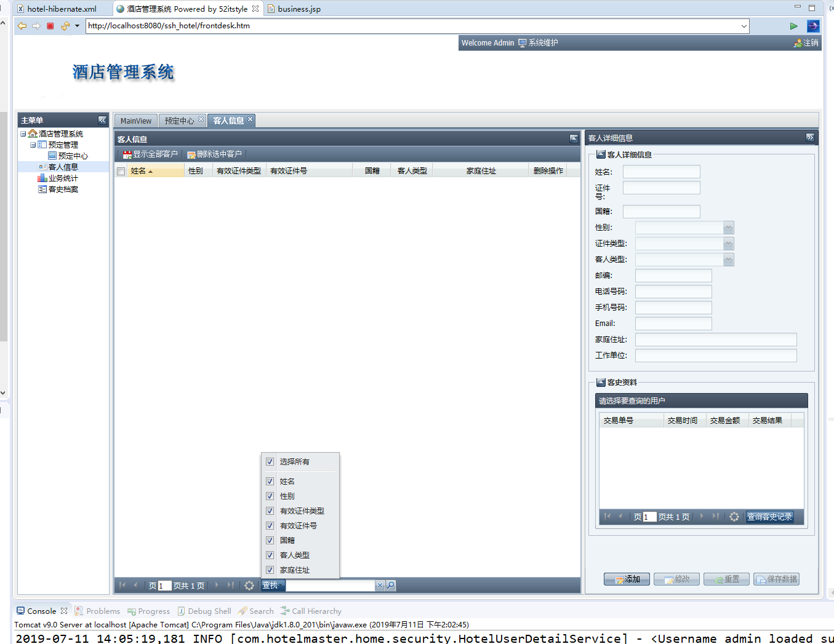Viewport: 834px width, 644px height.
Task: Click the green Go arrow beside URL bar
Action: [794, 26]
